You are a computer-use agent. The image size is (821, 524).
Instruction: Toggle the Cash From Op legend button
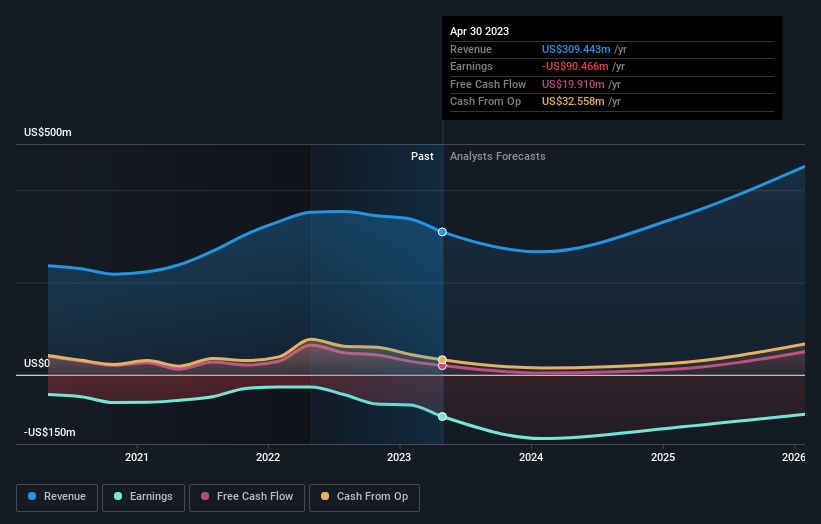(x=364, y=497)
